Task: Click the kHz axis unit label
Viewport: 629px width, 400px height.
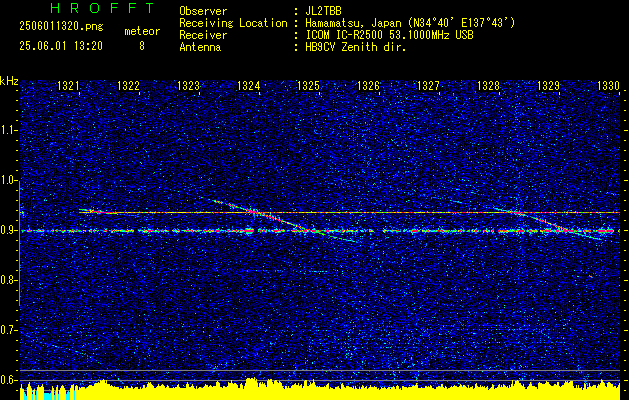Action: pos(9,81)
